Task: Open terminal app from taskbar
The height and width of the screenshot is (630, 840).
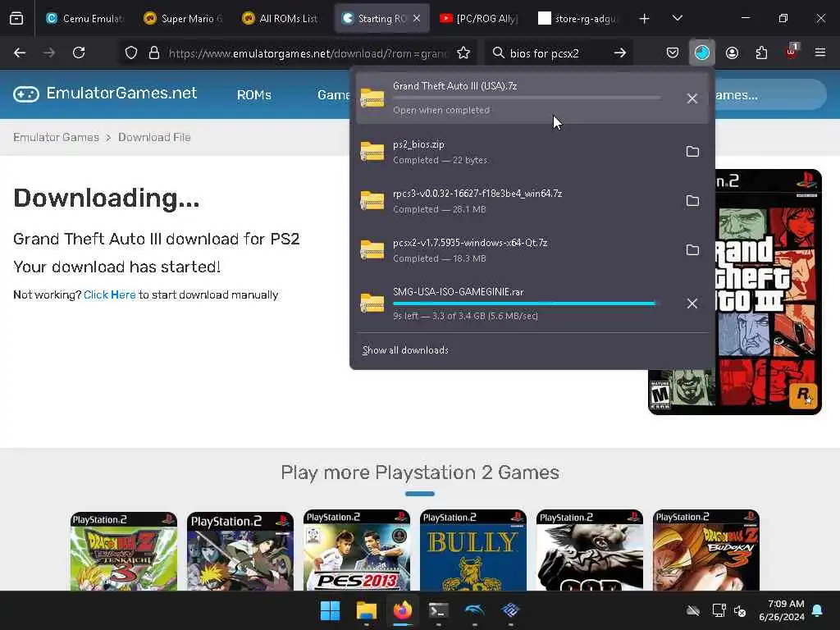Action: click(439, 610)
